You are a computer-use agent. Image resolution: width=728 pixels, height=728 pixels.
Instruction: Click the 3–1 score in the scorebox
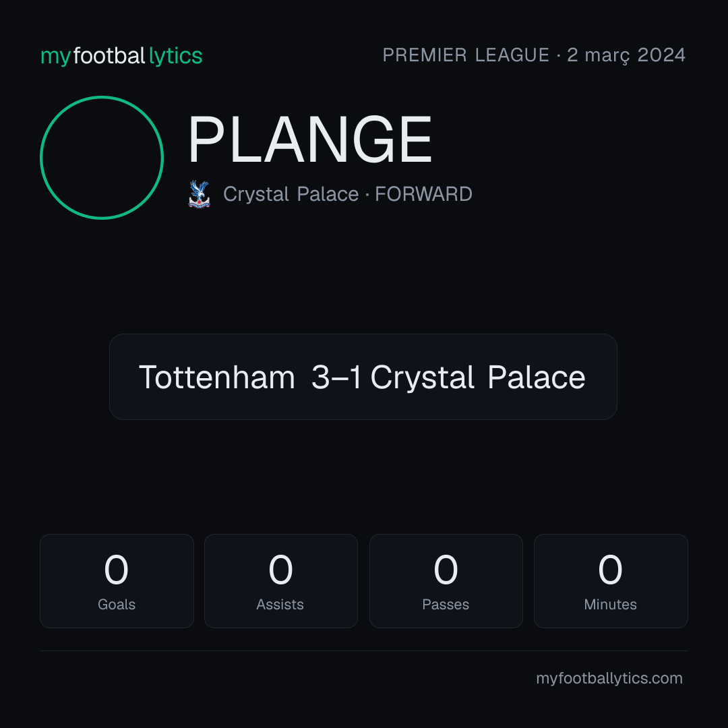click(336, 377)
